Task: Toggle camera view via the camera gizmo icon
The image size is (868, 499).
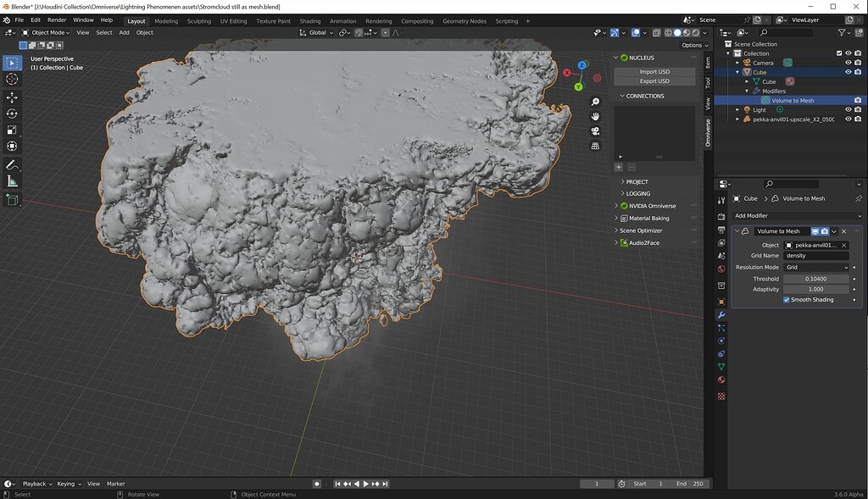Action: pyautogui.click(x=596, y=130)
